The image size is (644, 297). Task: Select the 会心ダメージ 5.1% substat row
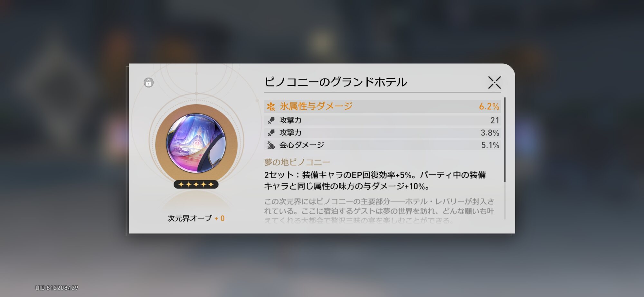pyautogui.click(x=383, y=145)
